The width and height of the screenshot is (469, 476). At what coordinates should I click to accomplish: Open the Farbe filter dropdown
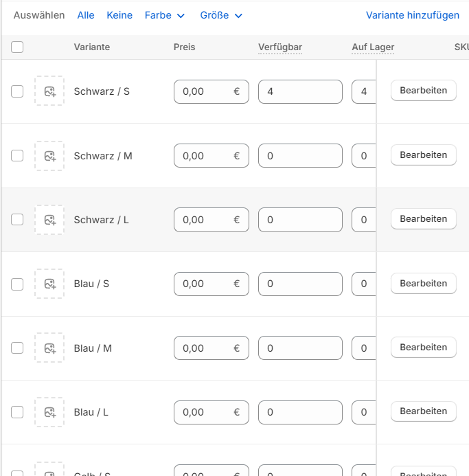coord(165,15)
